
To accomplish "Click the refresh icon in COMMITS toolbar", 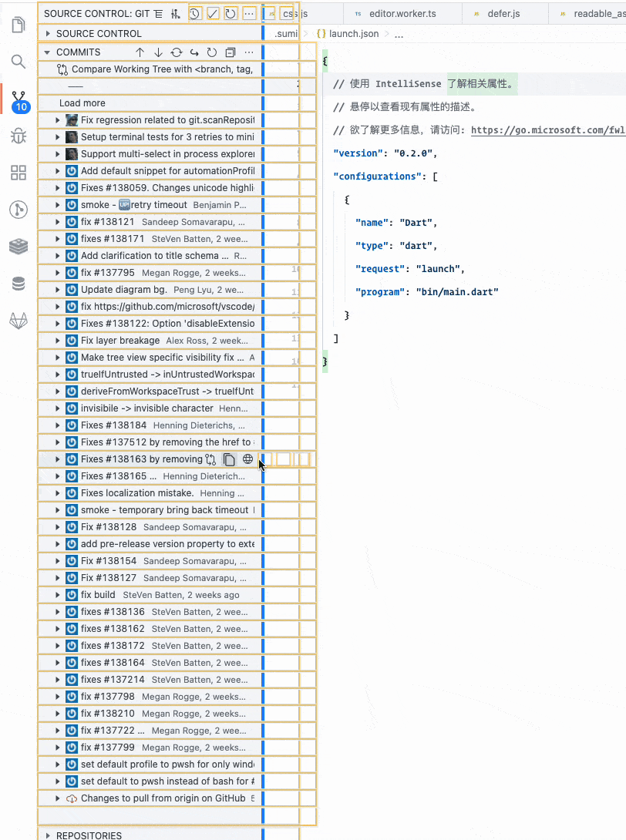I will (x=212, y=52).
